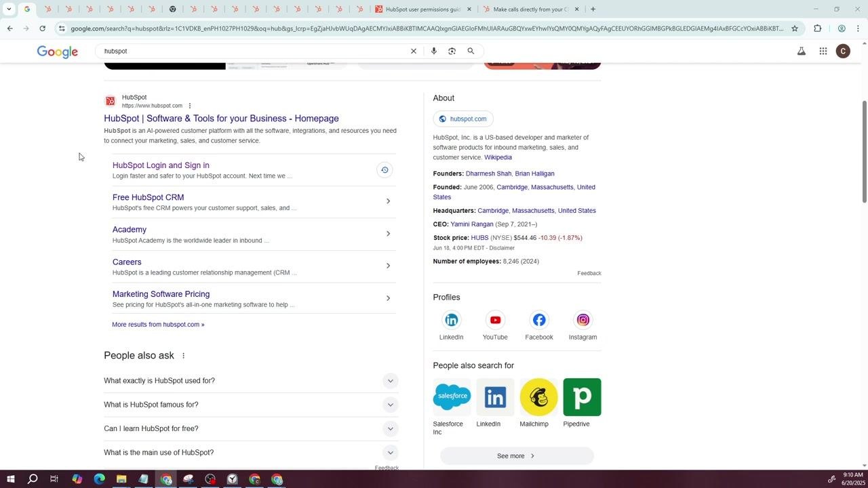Open the Wikipedia link in About
The width and height of the screenshot is (868, 488).
tap(498, 157)
